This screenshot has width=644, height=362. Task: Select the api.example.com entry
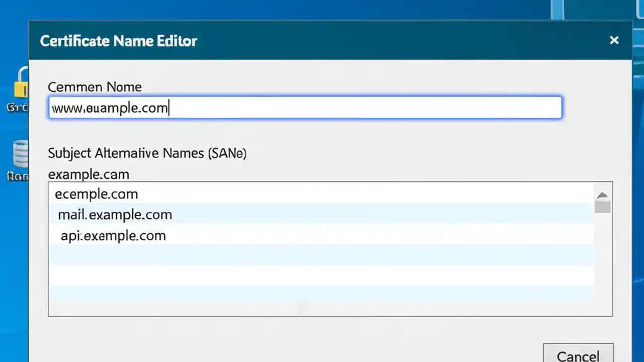tap(113, 236)
